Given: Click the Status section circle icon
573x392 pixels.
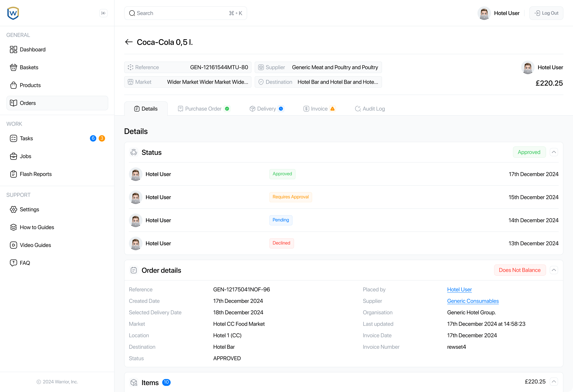Looking at the screenshot, I should point(134,152).
